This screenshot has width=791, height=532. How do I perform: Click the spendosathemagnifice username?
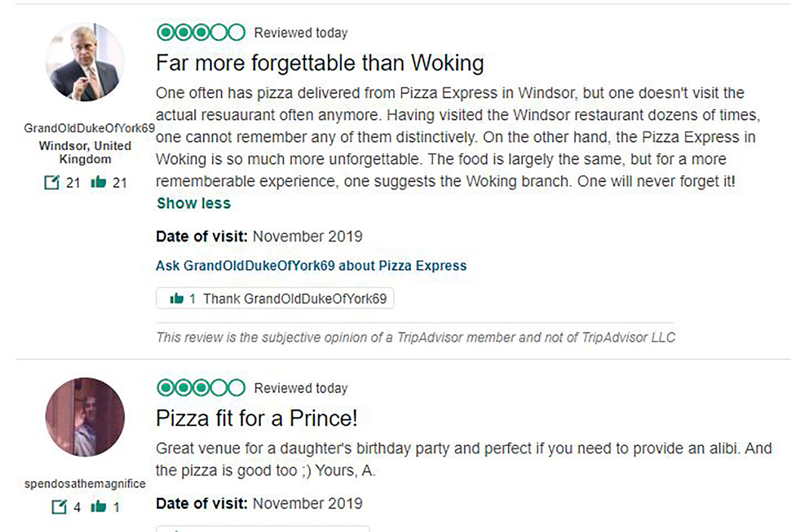click(85, 483)
